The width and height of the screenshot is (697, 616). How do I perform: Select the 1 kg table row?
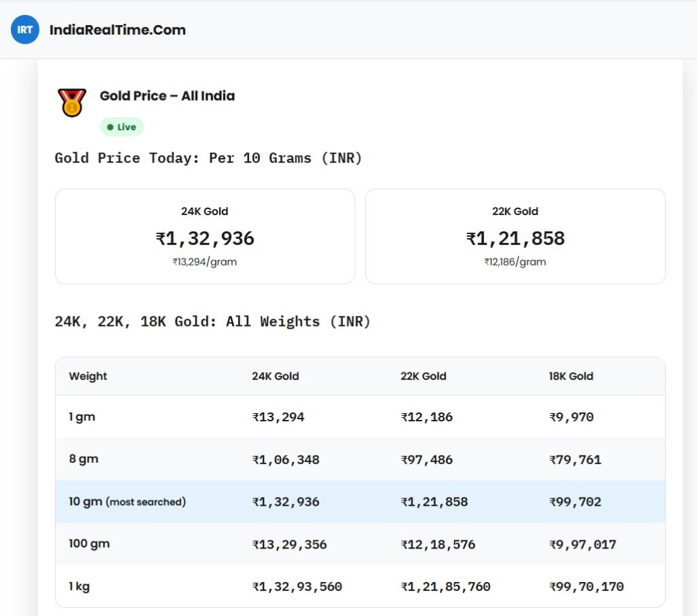(360, 586)
